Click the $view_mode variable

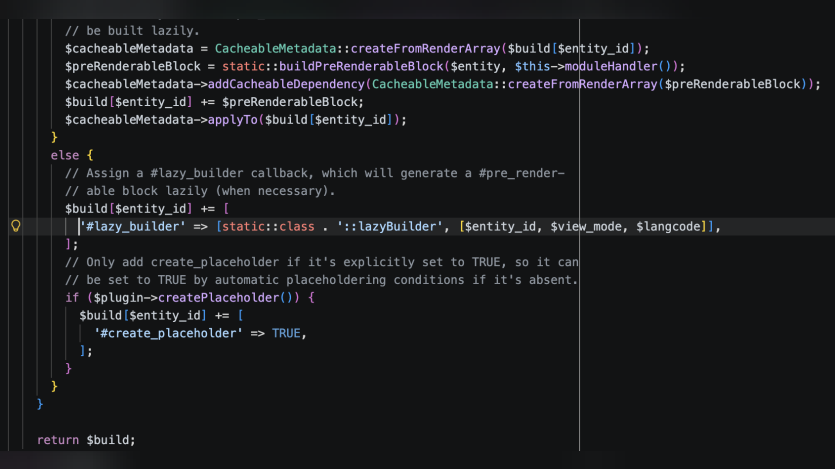pos(586,227)
